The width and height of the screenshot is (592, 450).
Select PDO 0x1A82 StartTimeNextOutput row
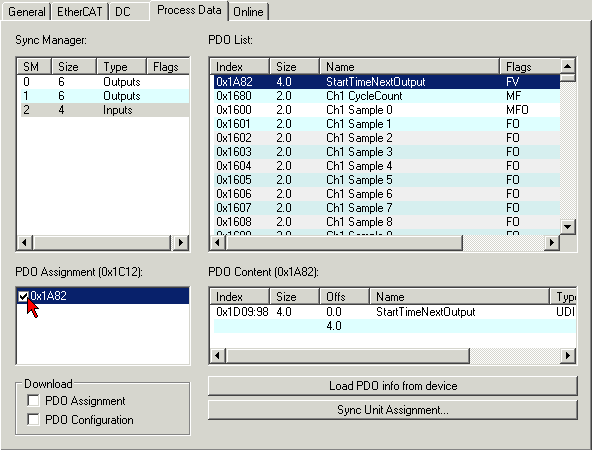pyautogui.click(x=387, y=82)
